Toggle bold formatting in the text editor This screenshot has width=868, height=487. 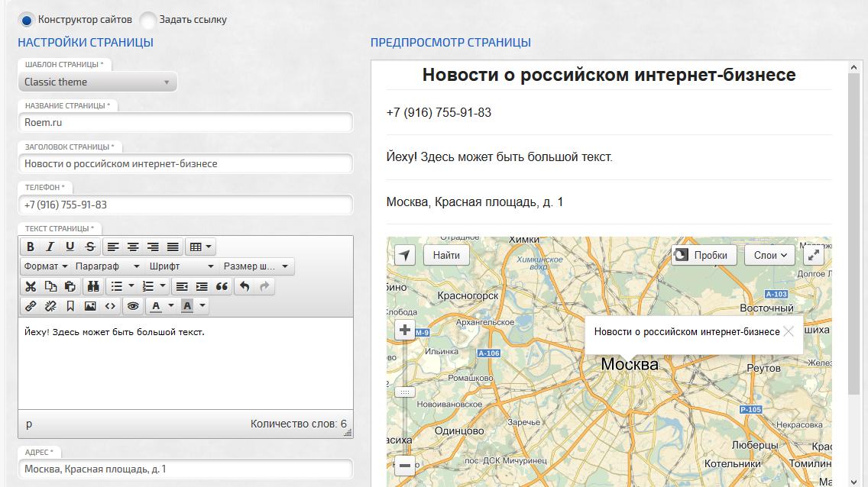tap(30, 246)
